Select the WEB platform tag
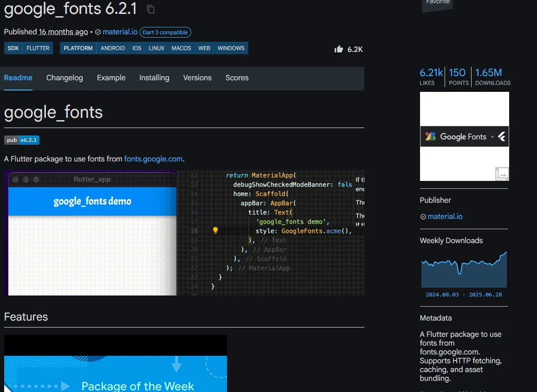 [205, 48]
